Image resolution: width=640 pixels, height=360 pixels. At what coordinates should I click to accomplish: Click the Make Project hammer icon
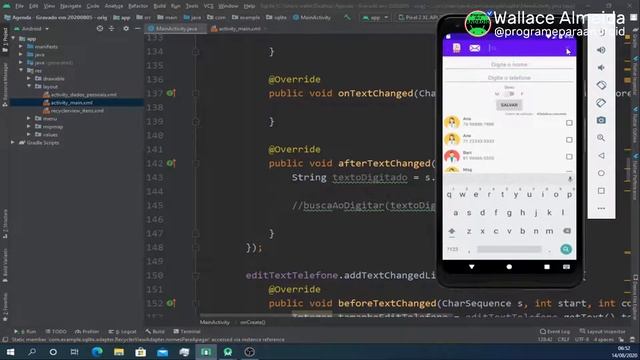click(347, 18)
